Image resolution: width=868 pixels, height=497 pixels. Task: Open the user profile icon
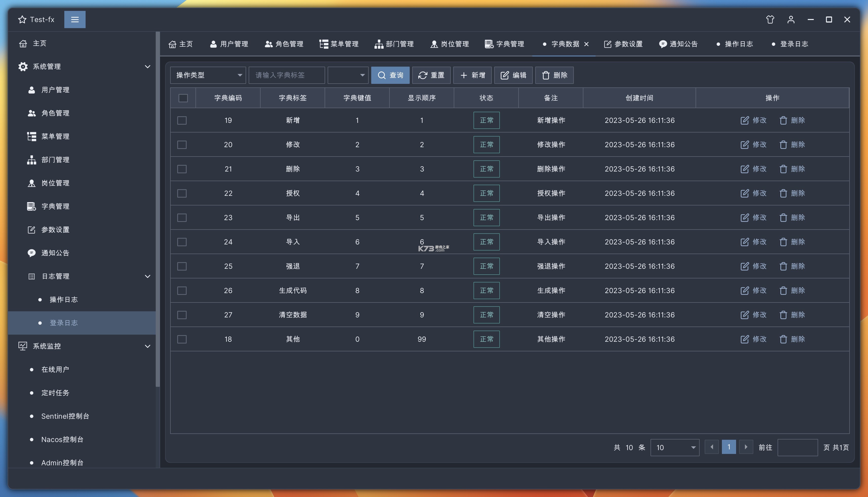point(791,20)
